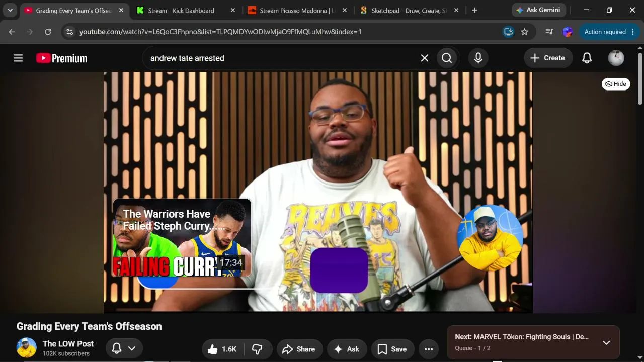The image size is (644, 362).
Task: Select the Grading Every Team's Offseason tab
Action: (x=73, y=11)
